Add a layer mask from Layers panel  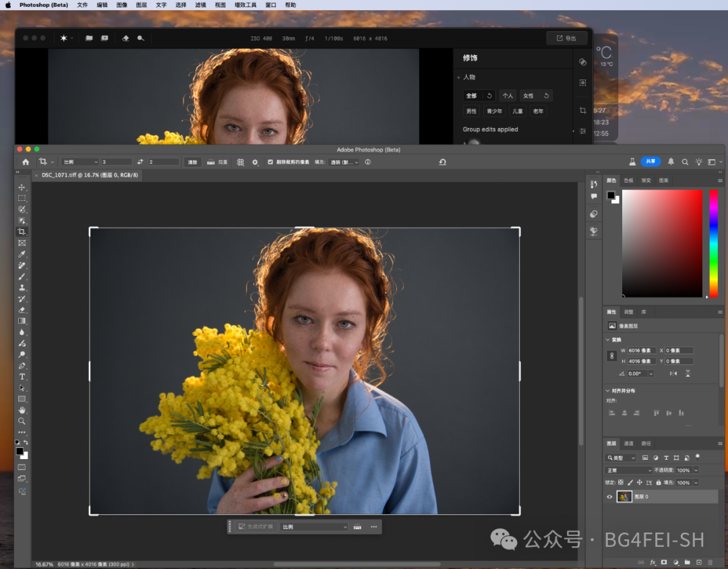tap(664, 562)
